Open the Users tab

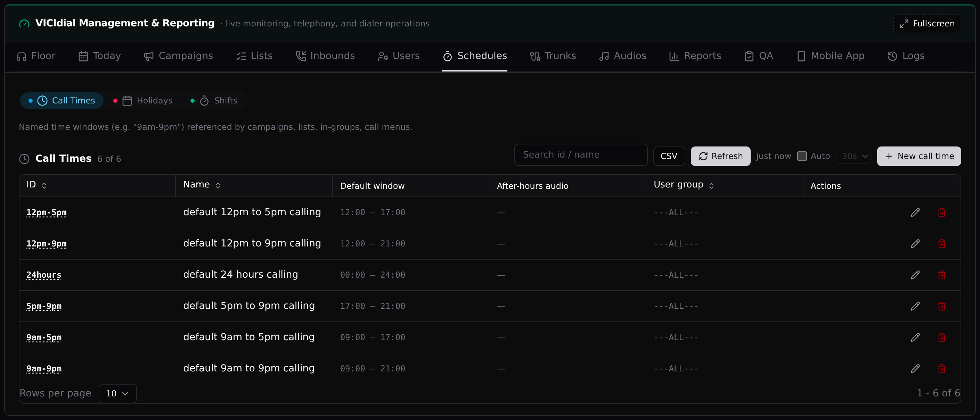(x=399, y=56)
